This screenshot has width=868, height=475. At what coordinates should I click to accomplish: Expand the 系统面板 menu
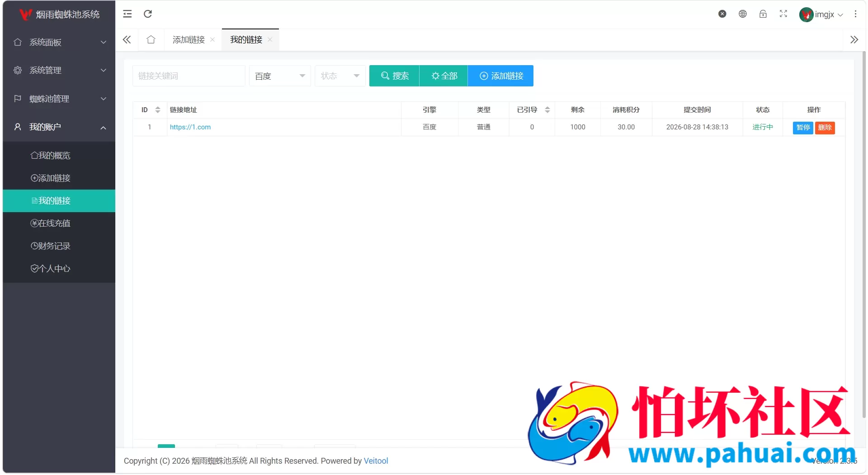59,43
